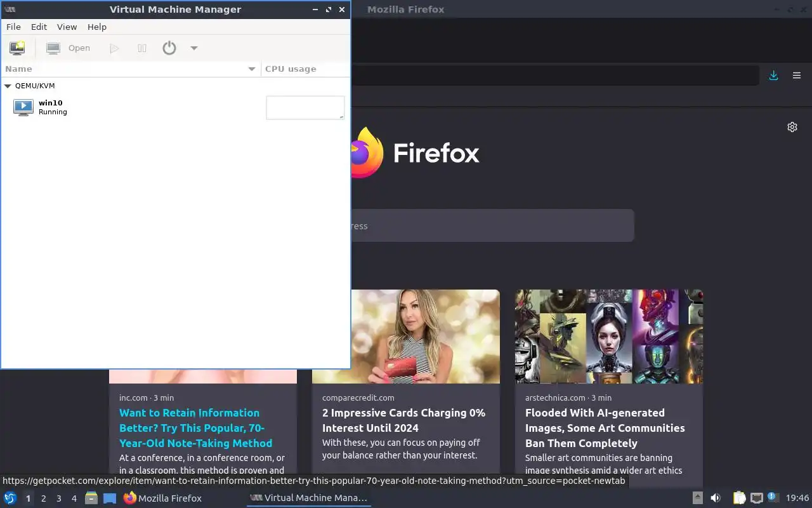Shut down the VM with power icon
The height and width of the screenshot is (508, 812).
[x=169, y=48]
